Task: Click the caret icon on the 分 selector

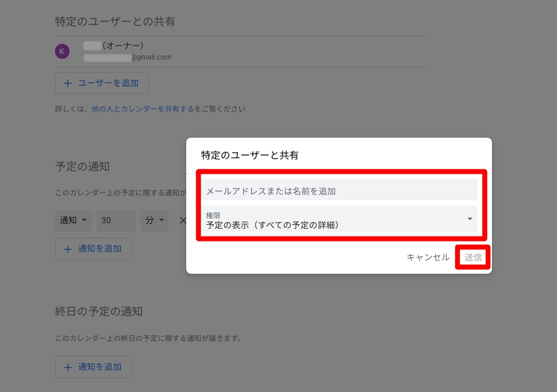Action: coord(162,220)
